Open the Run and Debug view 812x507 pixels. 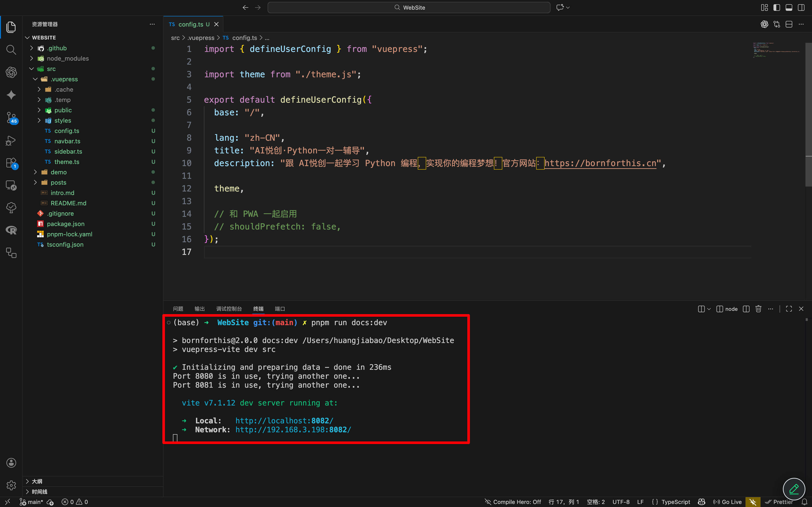coord(11,140)
